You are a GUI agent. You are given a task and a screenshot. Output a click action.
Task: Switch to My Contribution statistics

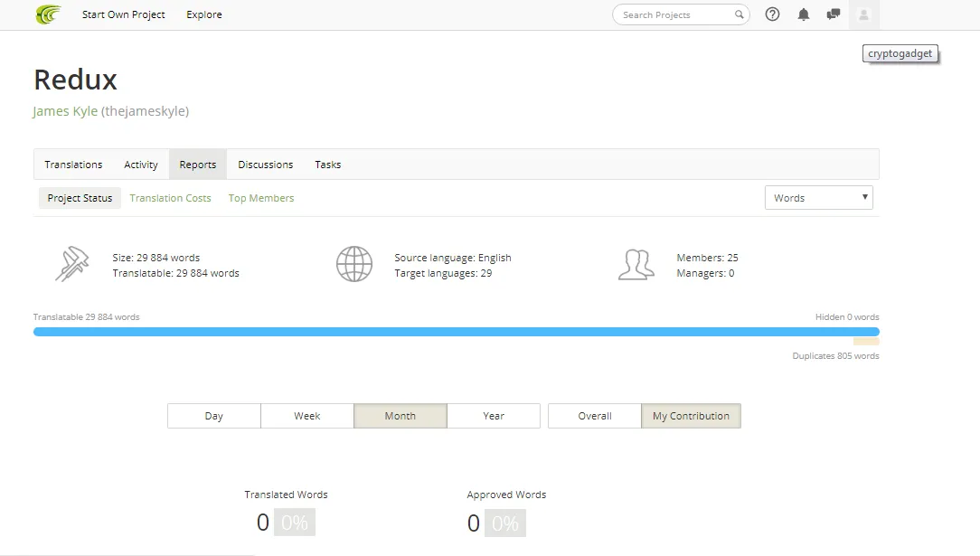click(691, 416)
